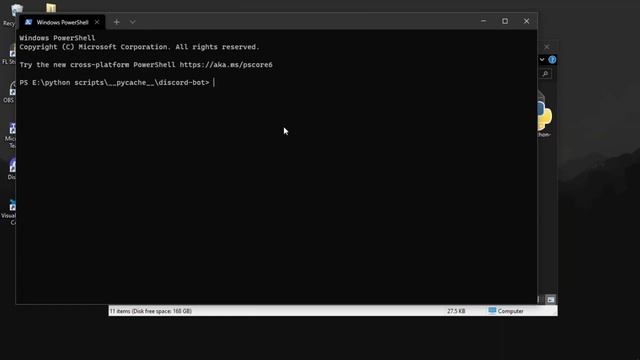Open the https://aka.ms/pscore6 link
Viewport: 640px width, 360px height.
226,64
